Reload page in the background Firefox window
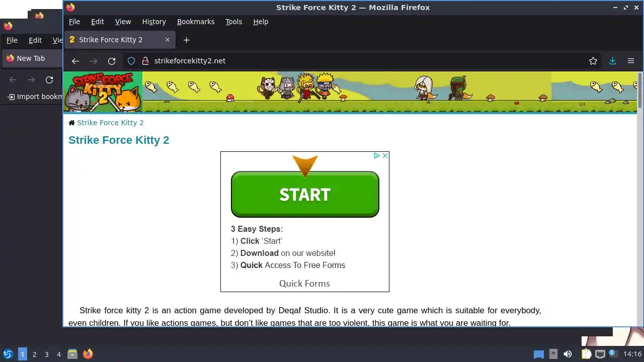 (49, 80)
